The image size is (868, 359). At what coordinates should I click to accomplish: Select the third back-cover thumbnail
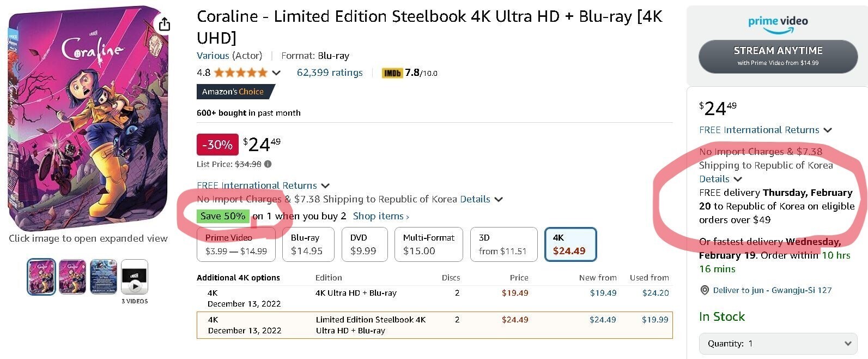[104, 277]
